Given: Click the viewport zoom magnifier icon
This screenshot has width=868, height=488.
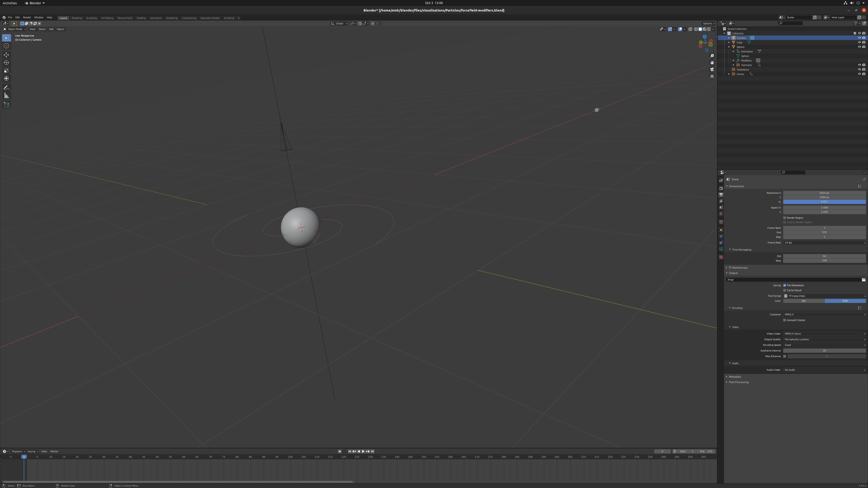Looking at the screenshot, I should pyautogui.click(x=712, y=56).
